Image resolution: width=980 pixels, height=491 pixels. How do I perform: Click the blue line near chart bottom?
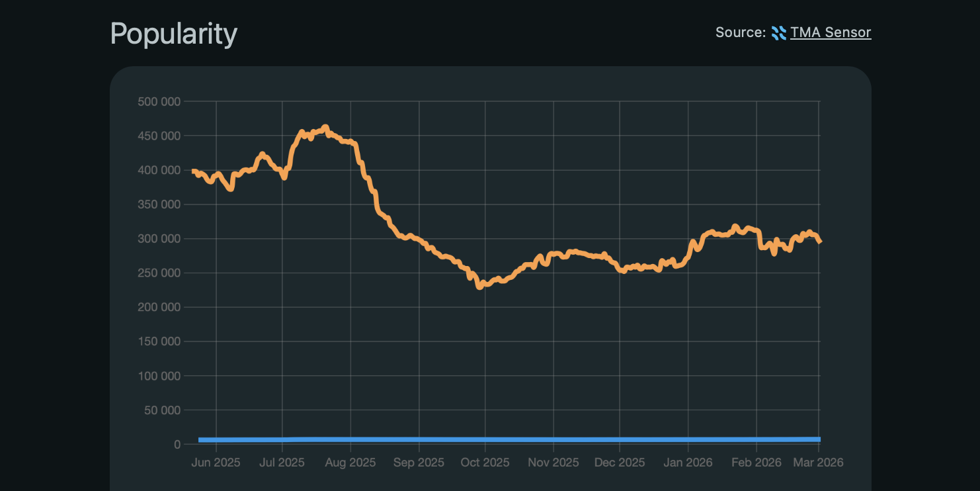[x=509, y=439]
